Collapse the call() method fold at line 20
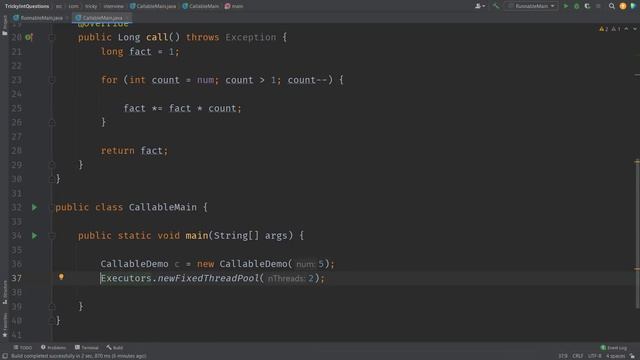 click(52, 37)
